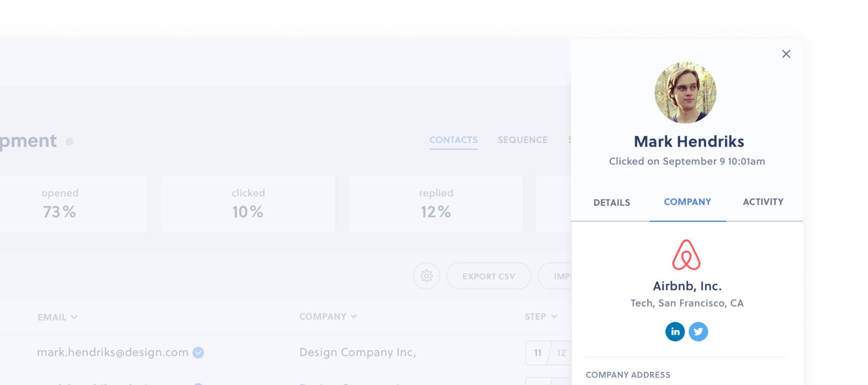This screenshot has width=868, height=385.
Task: Click Mark Hendriks' profile photo
Action: 685,92
